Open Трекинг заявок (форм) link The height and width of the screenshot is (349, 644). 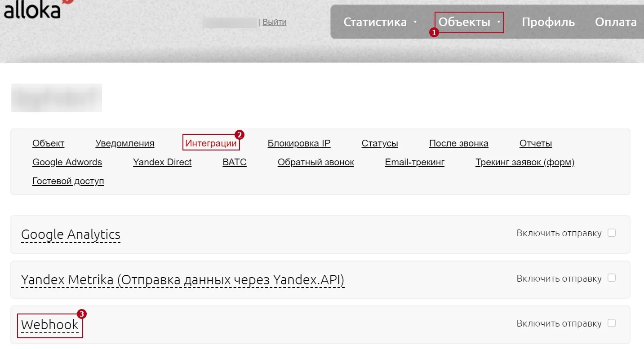[525, 162]
